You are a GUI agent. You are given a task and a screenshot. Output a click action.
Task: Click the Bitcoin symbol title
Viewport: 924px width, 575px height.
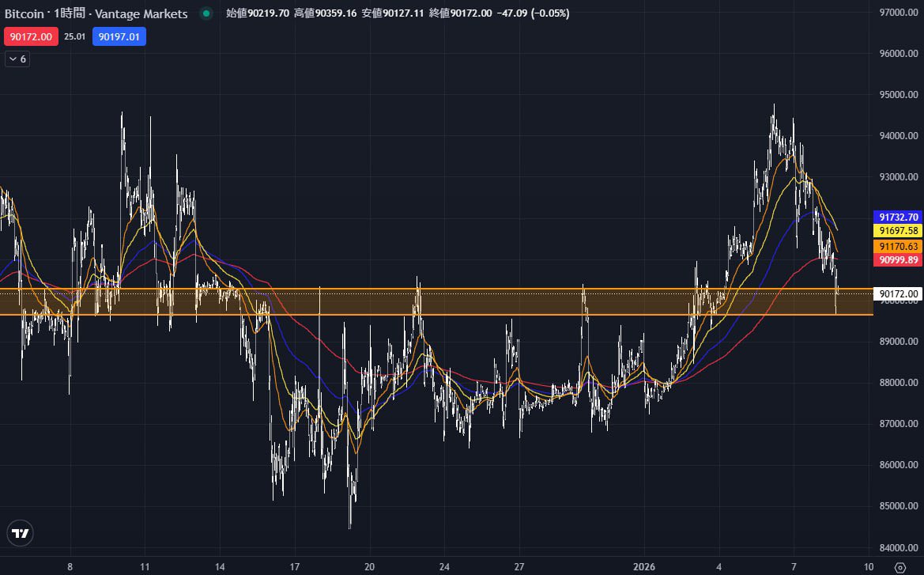(x=24, y=13)
